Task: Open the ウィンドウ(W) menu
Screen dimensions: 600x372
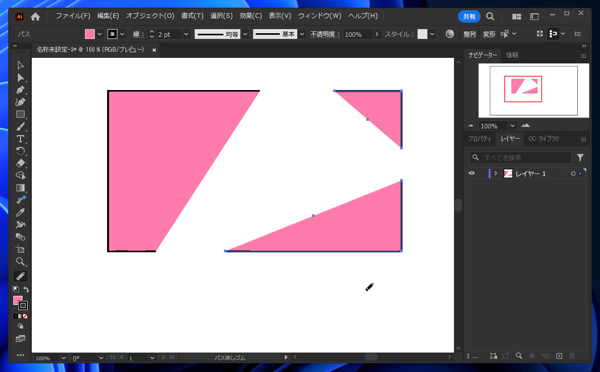Action: tap(320, 16)
